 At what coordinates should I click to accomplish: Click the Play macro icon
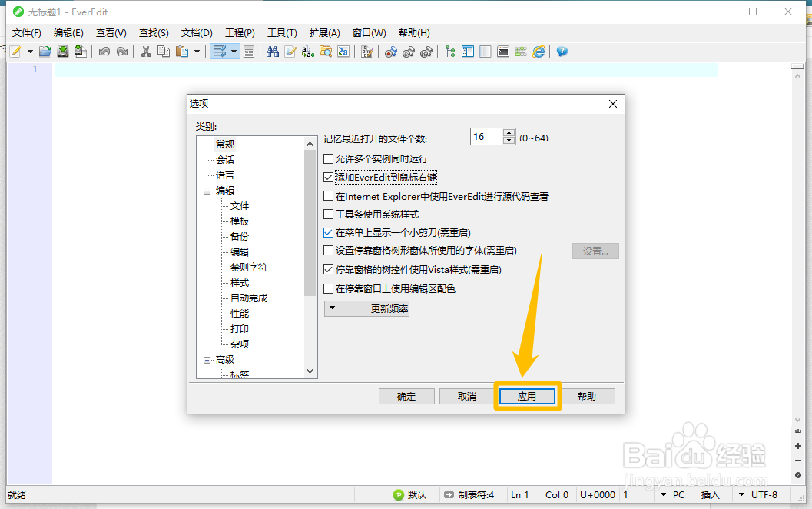[409, 52]
